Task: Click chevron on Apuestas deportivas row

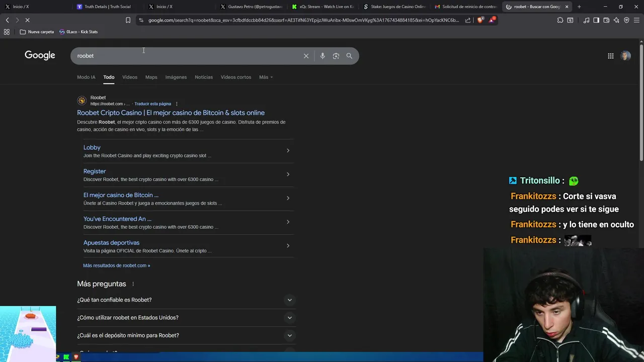Action: pyautogui.click(x=288, y=246)
